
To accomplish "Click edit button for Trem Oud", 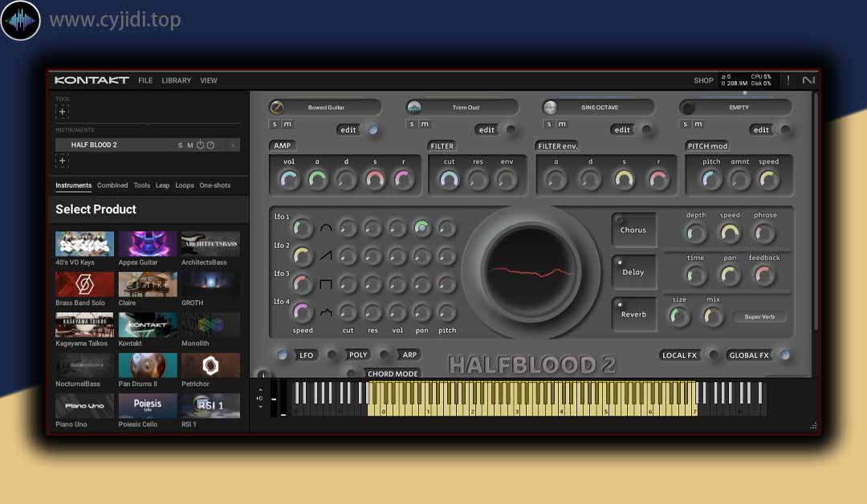I will (x=486, y=130).
